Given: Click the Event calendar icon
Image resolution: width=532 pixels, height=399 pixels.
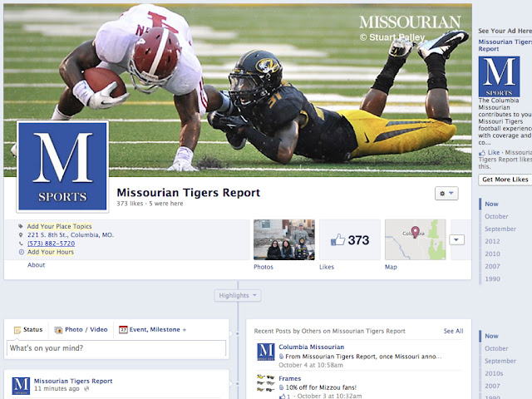Looking at the screenshot, I should pyautogui.click(x=123, y=329).
